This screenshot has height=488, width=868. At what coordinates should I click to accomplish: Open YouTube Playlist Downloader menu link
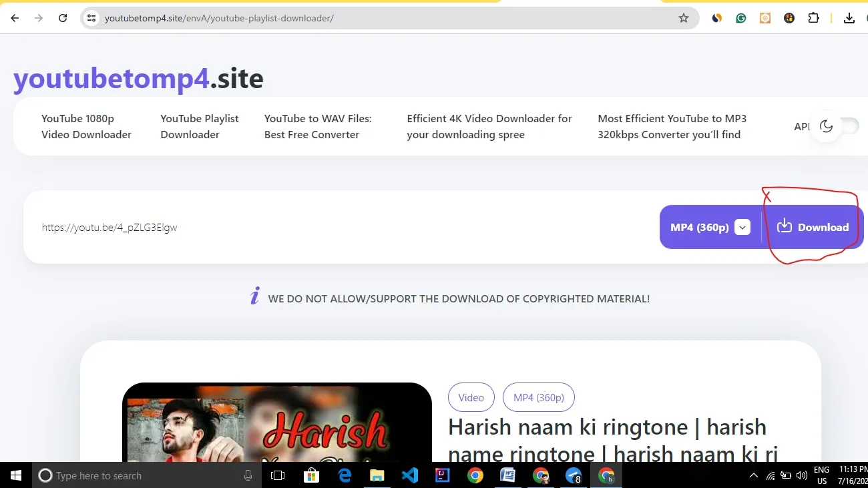[x=200, y=126]
